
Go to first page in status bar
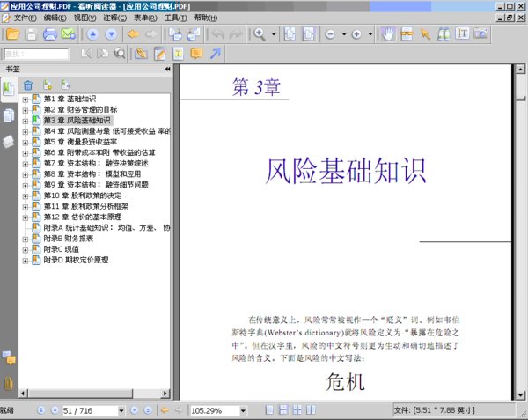pyautogui.click(x=41, y=410)
